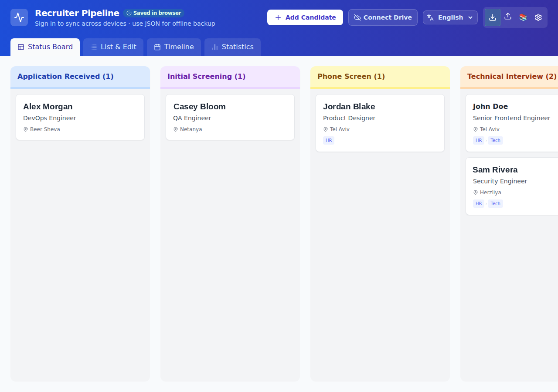Click the Tech tag on Sam Rivera's card
The width and height of the screenshot is (558, 392).
point(495,203)
